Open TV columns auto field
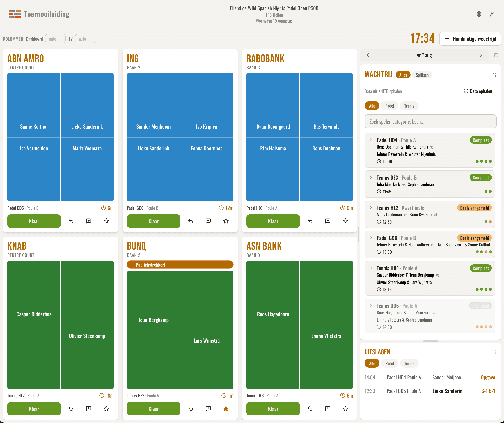The height and width of the screenshot is (423, 504). coord(85,39)
